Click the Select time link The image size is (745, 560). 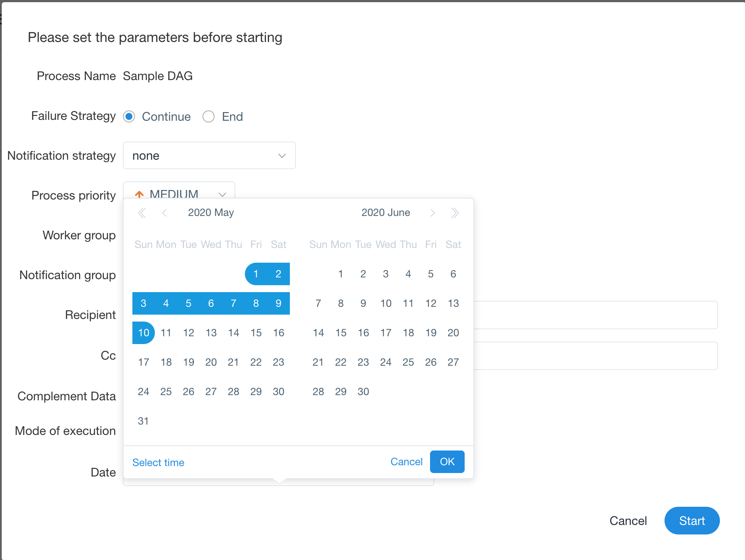tap(158, 463)
